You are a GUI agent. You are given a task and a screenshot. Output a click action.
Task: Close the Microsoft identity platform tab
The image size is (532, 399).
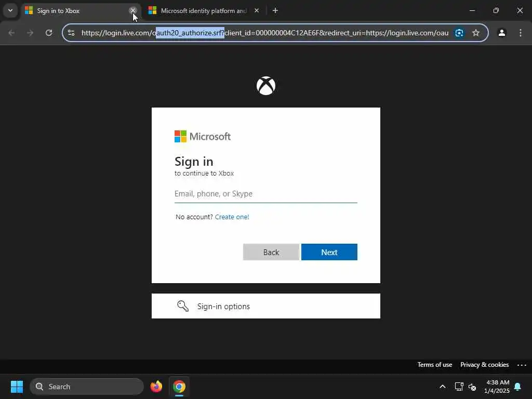point(257,10)
